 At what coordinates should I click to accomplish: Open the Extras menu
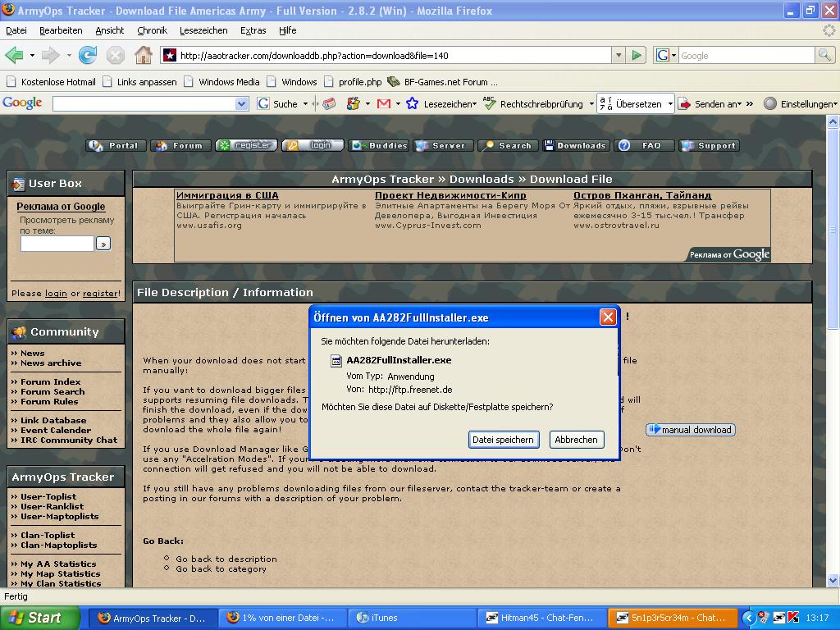click(253, 30)
